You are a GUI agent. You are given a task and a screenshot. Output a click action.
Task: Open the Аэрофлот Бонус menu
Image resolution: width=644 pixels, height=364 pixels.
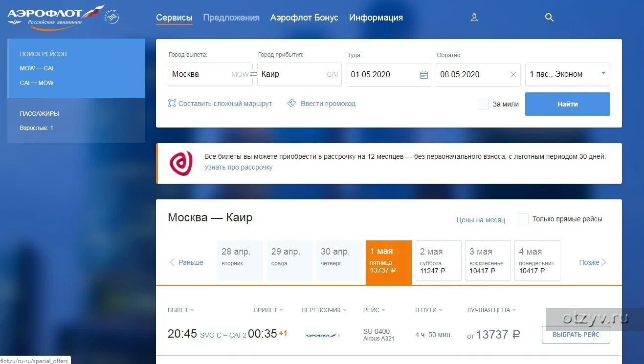(x=304, y=18)
